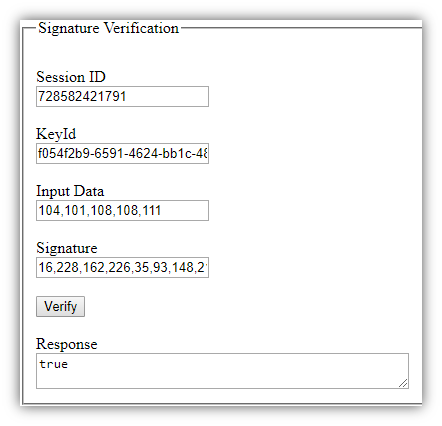Click the number 728582421791 in Session ID
442x426 pixels.
click(x=82, y=97)
